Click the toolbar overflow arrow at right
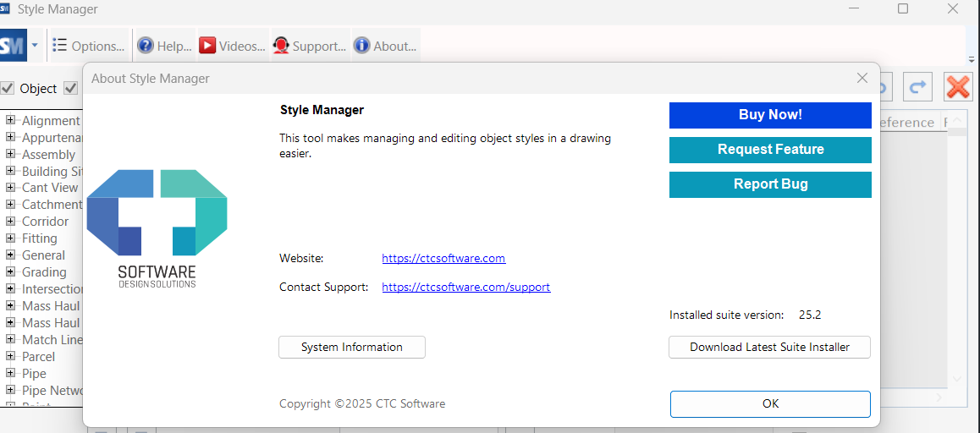This screenshot has width=980, height=433. point(972,60)
